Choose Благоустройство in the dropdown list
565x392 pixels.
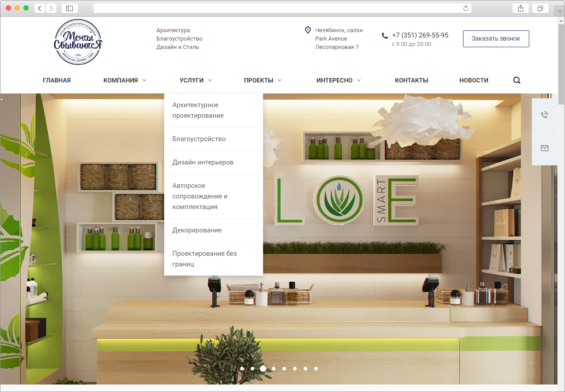199,139
